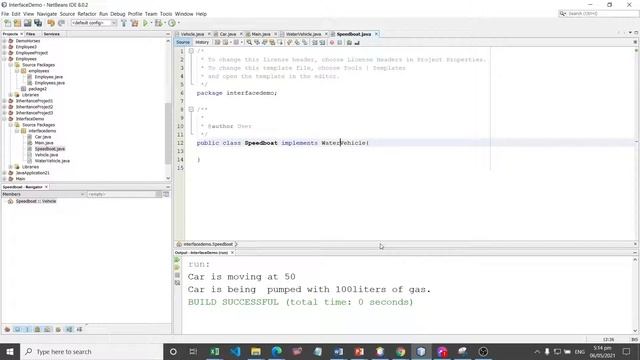Collapse the Javadoc fold on line 8
640x360 pixels.
191,109
